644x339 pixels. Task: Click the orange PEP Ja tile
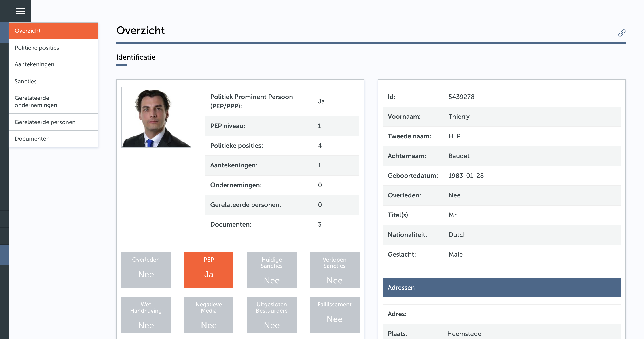coord(209,270)
